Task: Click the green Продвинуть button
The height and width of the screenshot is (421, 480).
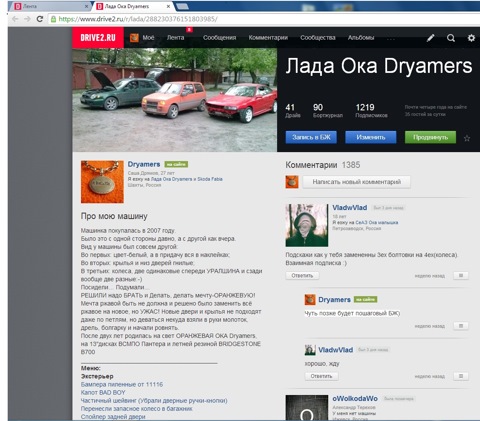Action: (430, 137)
